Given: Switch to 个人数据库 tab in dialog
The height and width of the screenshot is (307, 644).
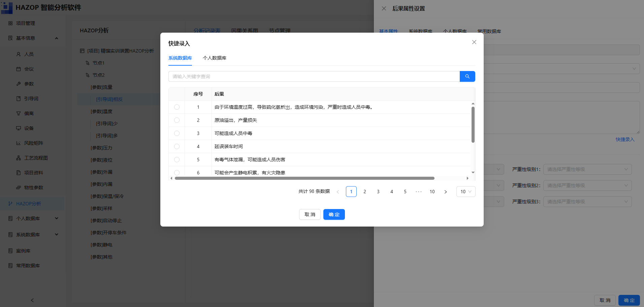Looking at the screenshot, I should [215, 58].
